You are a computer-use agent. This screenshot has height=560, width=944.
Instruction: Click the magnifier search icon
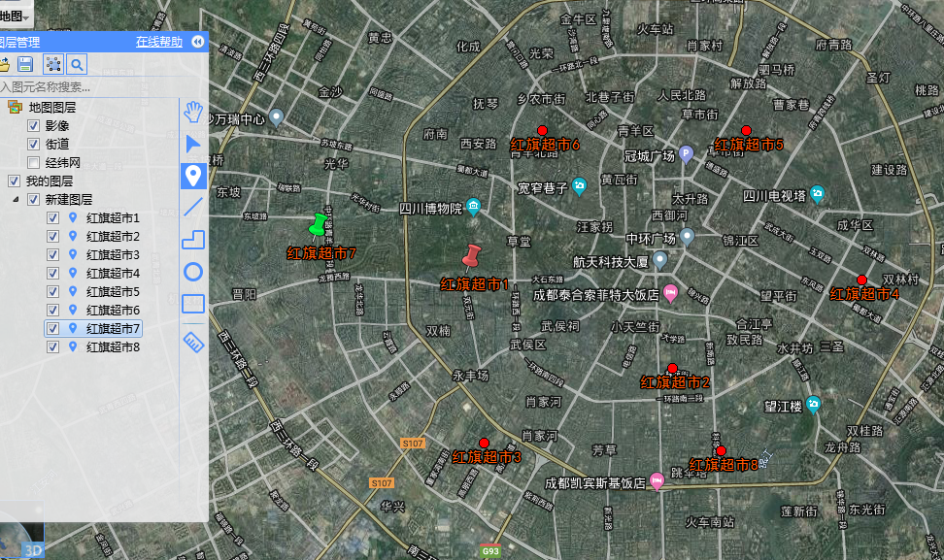click(x=77, y=64)
